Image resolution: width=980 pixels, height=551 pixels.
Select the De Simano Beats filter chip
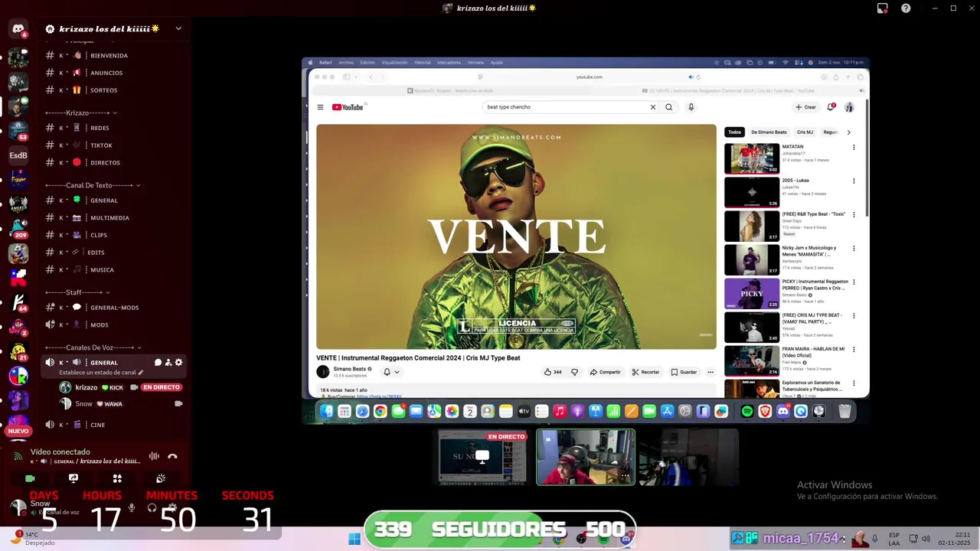pos(769,132)
